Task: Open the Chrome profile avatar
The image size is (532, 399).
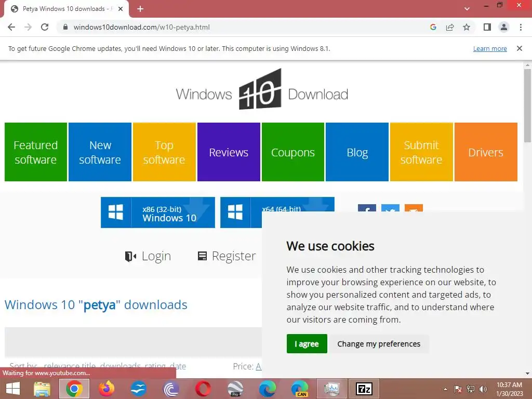Action: [504, 27]
